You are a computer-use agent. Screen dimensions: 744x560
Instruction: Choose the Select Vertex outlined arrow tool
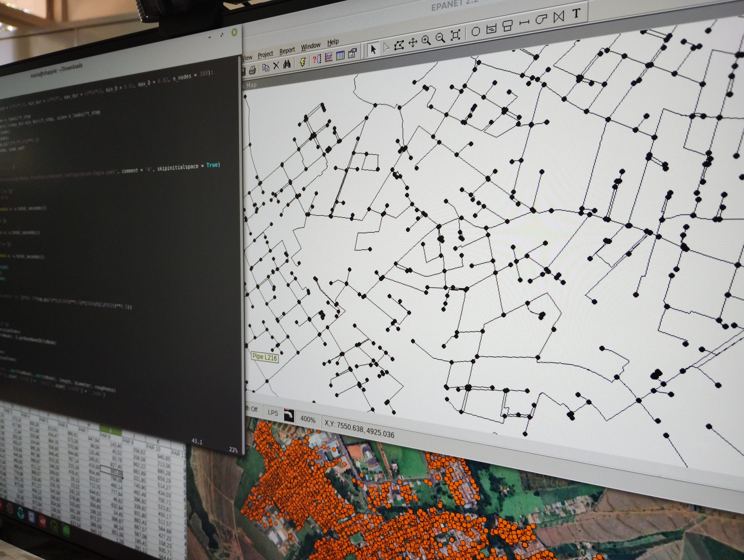386,47
